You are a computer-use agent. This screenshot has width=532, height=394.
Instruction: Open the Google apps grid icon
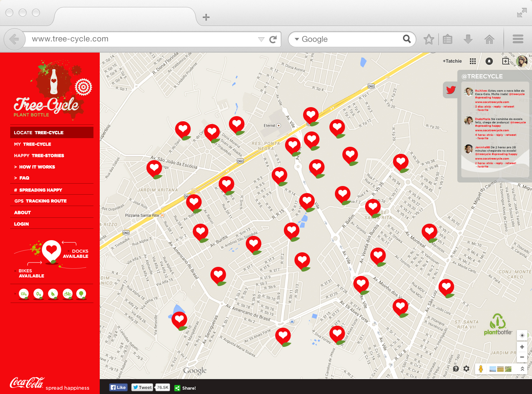473,61
